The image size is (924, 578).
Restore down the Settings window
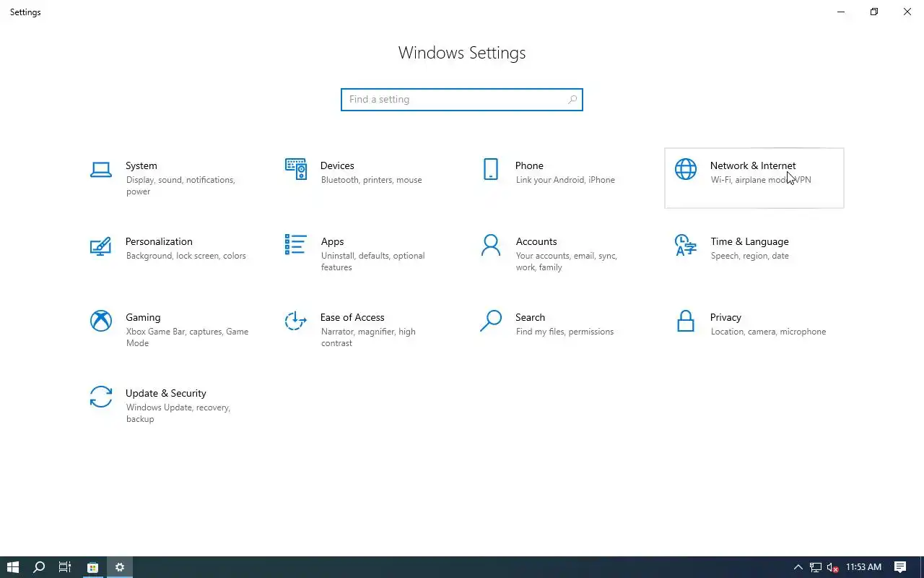click(x=874, y=12)
